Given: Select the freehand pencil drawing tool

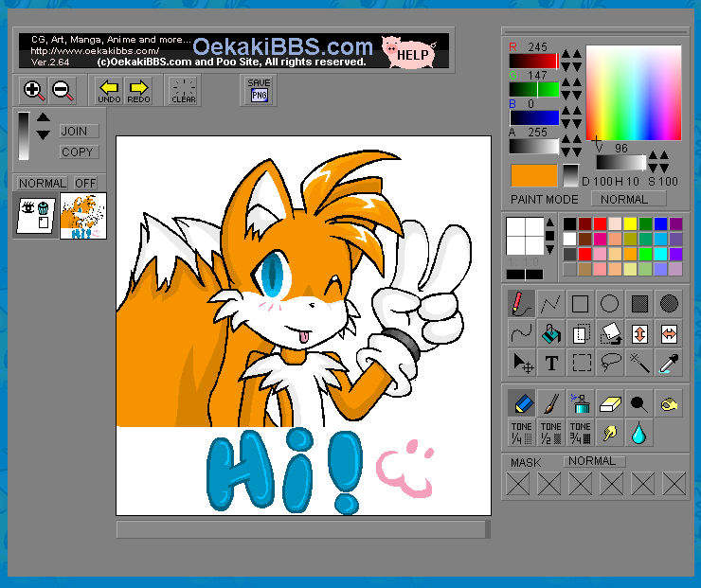Looking at the screenshot, I should [521, 304].
